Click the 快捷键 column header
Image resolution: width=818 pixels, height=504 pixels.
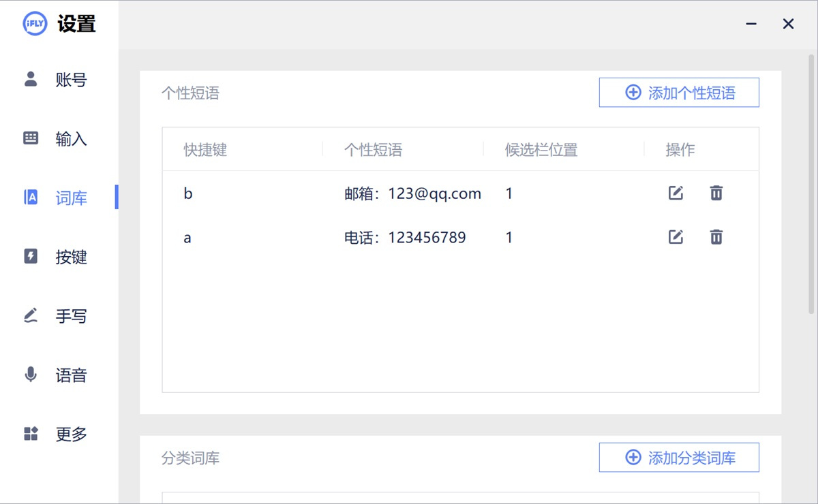[x=204, y=149]
